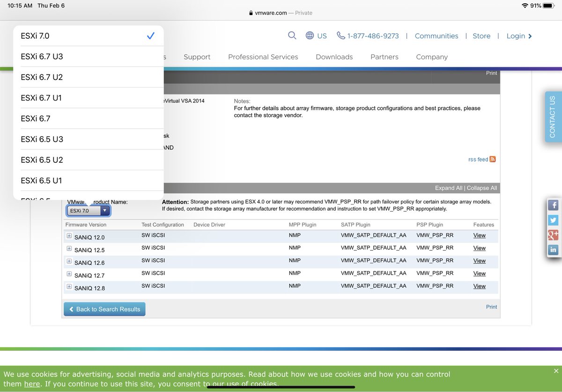
Task: Click Expand All link
Action: coord(448,188)
